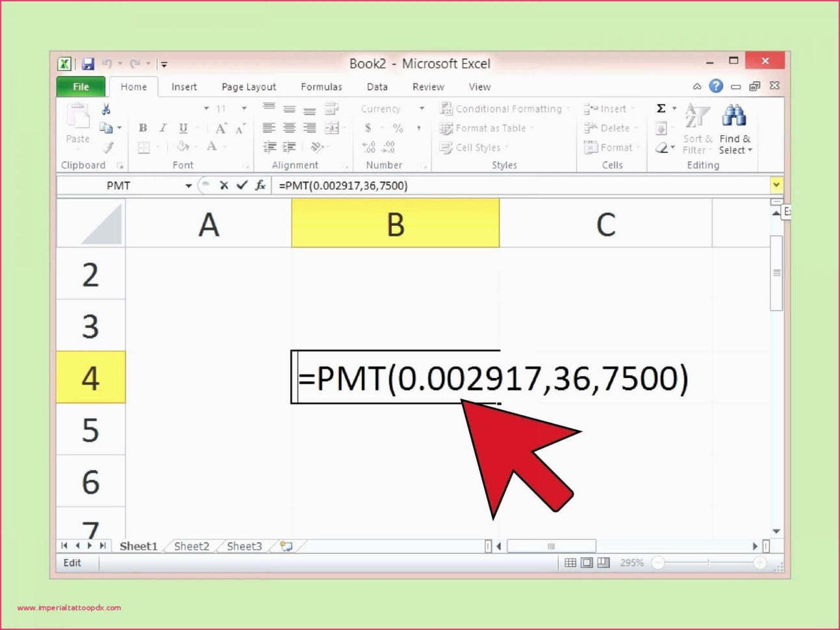This screenshot has height=630, width=840.
Task: Toggle Italic formatting
Action: pos(163,128)
